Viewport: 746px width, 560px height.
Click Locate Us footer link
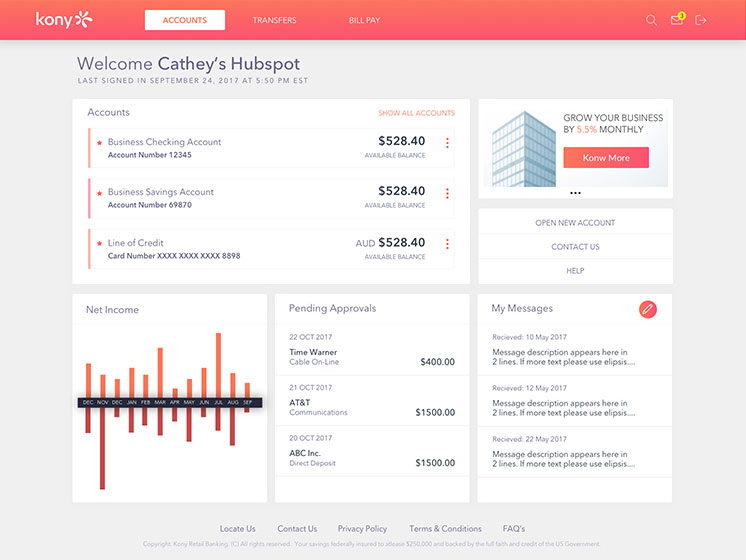pyautogui.click(x=237, y=529)
